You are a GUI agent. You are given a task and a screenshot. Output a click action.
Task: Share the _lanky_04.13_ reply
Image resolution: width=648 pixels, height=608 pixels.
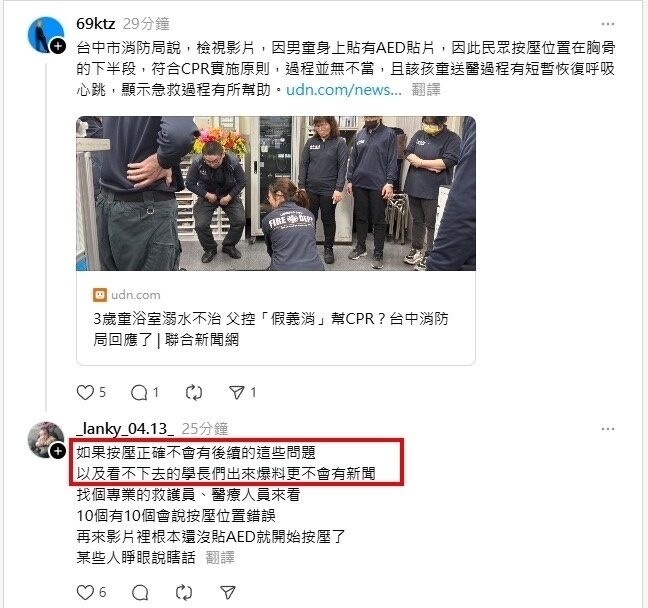point(228,592)
